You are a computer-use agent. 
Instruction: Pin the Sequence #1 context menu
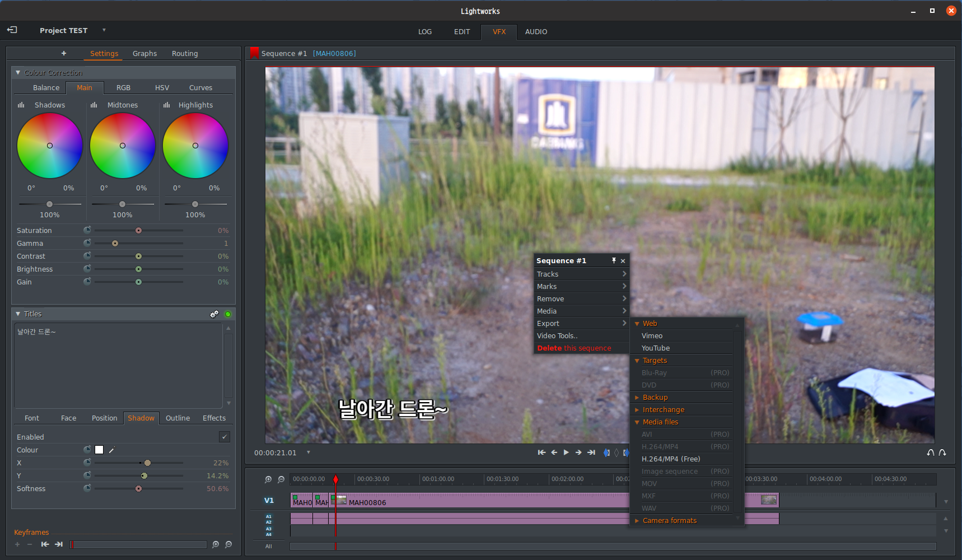[x=614, y=260]
